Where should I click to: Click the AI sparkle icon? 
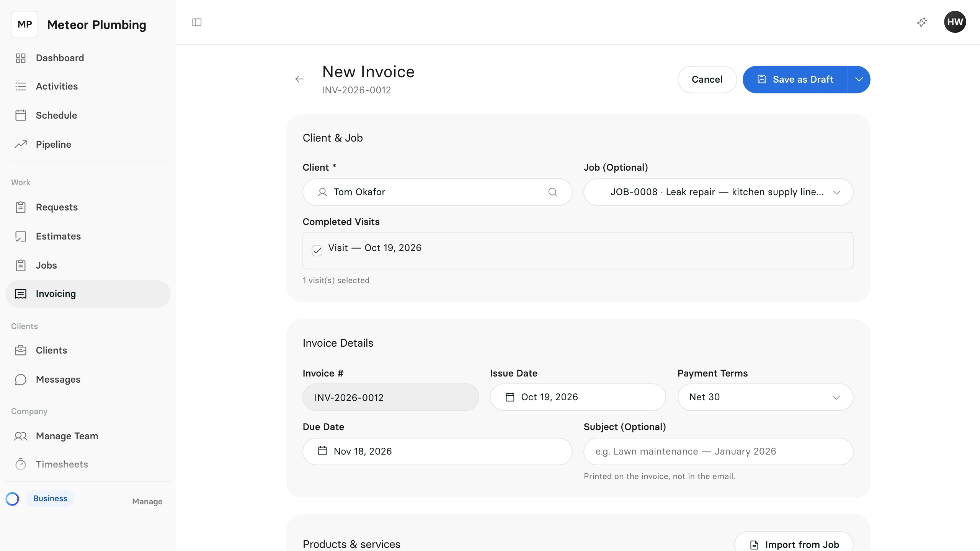pos(922,22)
